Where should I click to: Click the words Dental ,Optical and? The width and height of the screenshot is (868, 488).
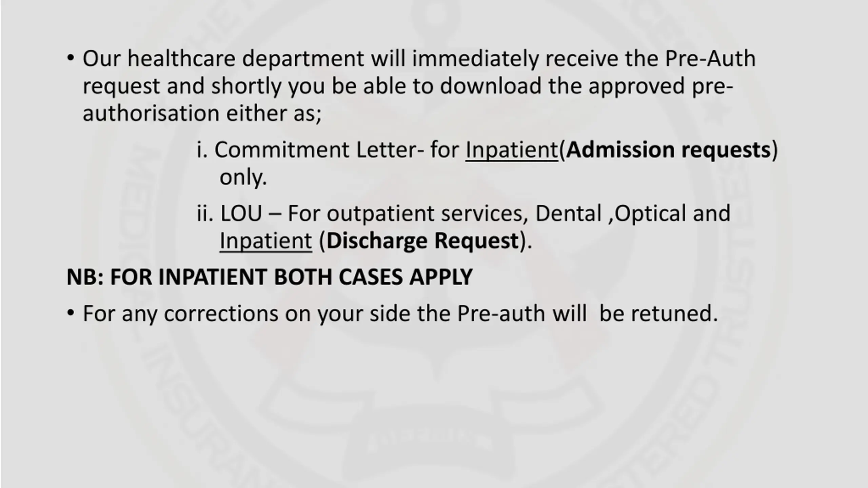[633, 213]
